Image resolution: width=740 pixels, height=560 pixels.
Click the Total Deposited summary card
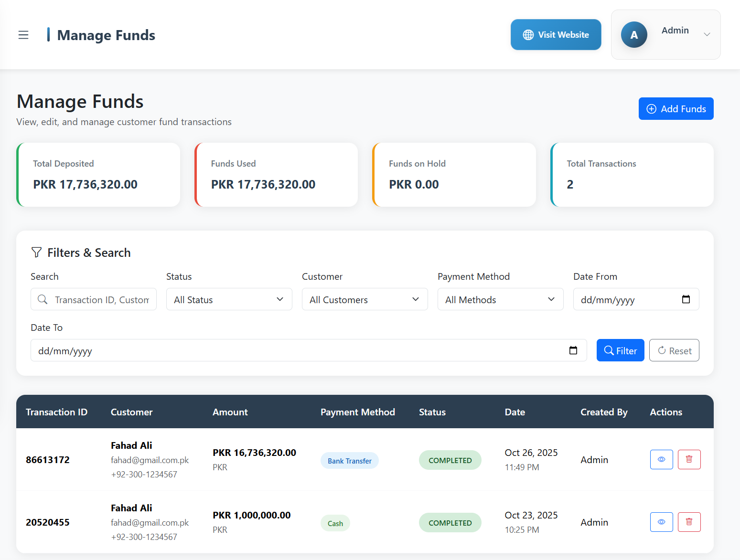point(98,175)
